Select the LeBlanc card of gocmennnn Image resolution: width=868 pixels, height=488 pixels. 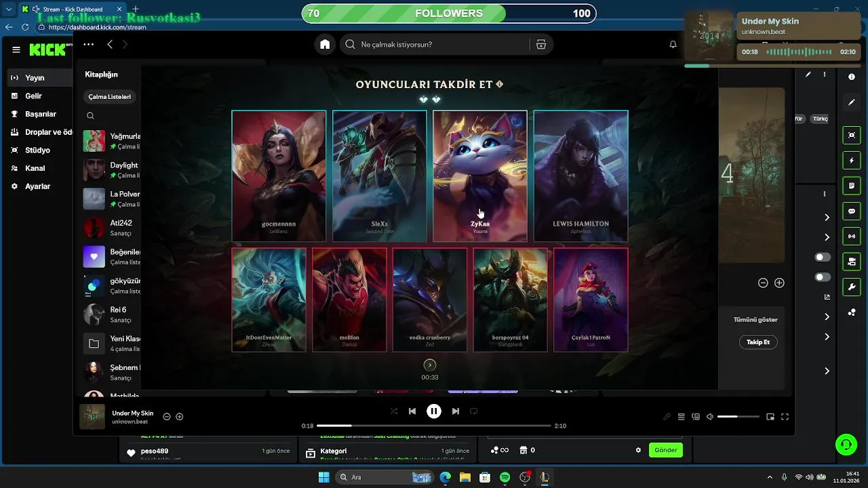click(x=279, y=176)
